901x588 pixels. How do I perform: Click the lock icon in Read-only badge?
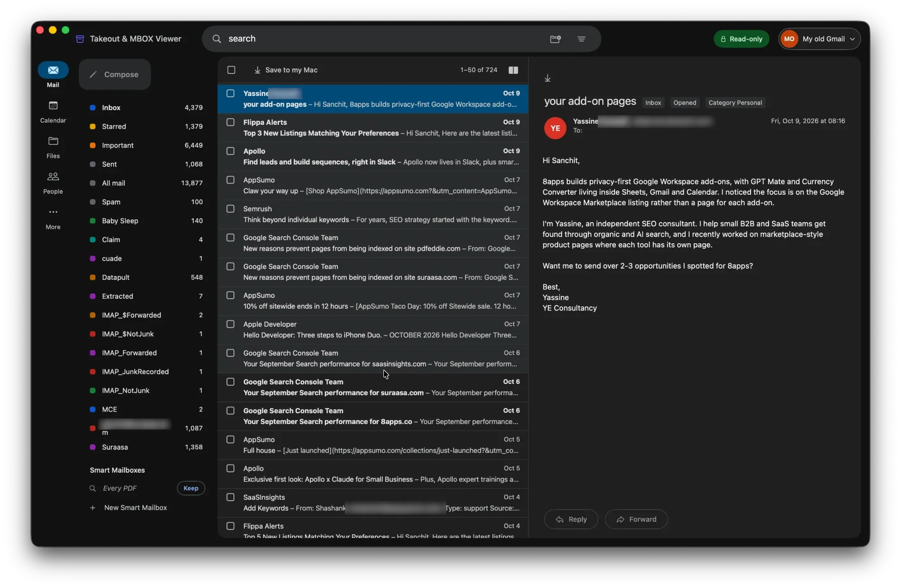(x=723, y=39)
